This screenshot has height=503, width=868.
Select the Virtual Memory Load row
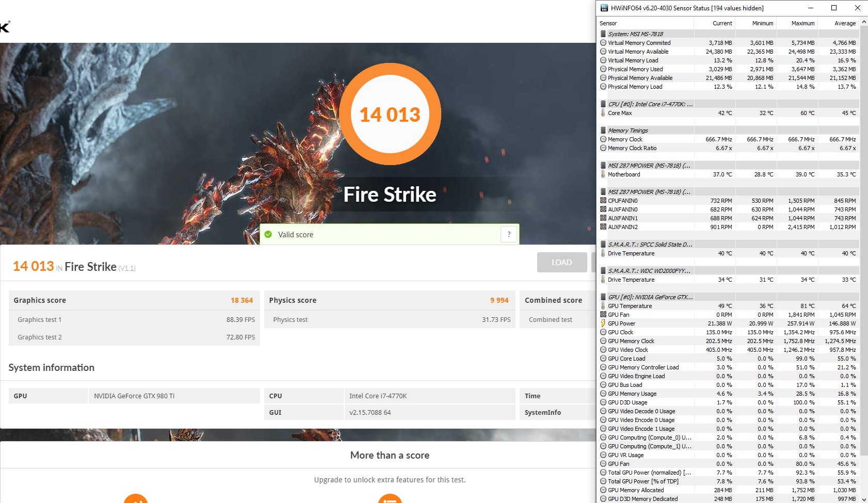[x=728, y=60]
